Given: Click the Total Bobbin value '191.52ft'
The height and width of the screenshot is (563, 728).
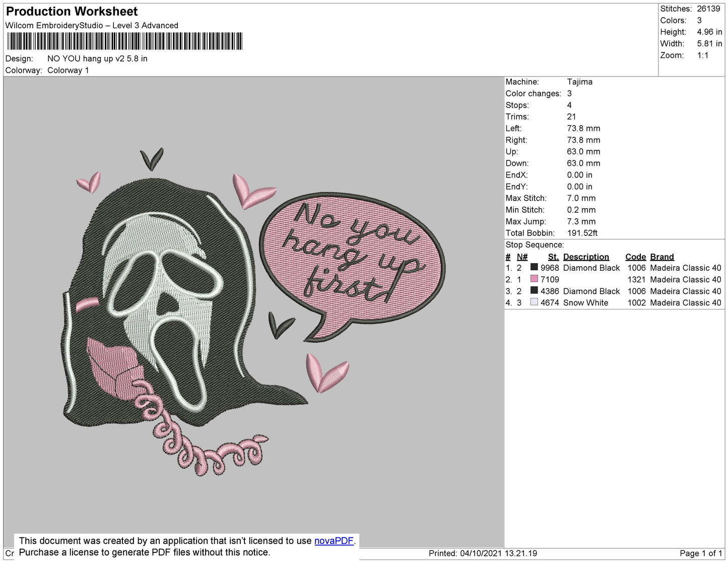Looking at the screenshot, I should [x=582, y=233].
